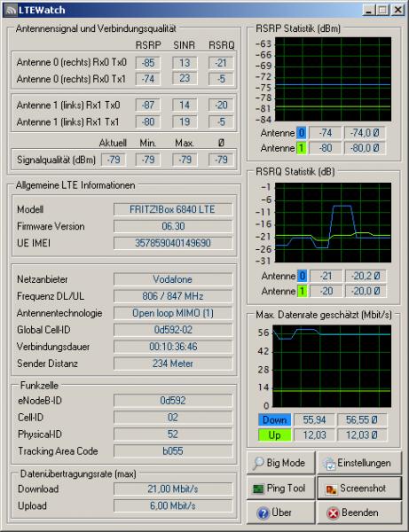Click blue Antenne 0 swatch in RSRQ Statistik
409x532 pixels.
[302, 276]
